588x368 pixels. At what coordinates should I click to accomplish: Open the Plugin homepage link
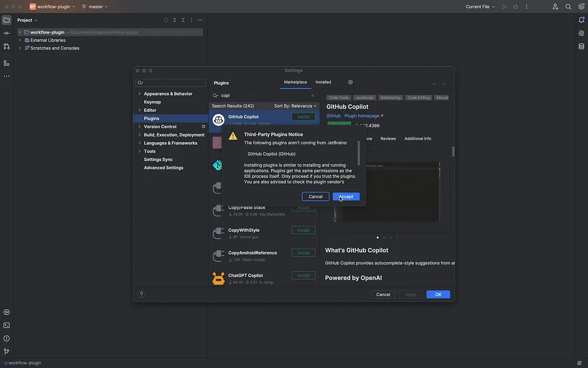(363, 116)
